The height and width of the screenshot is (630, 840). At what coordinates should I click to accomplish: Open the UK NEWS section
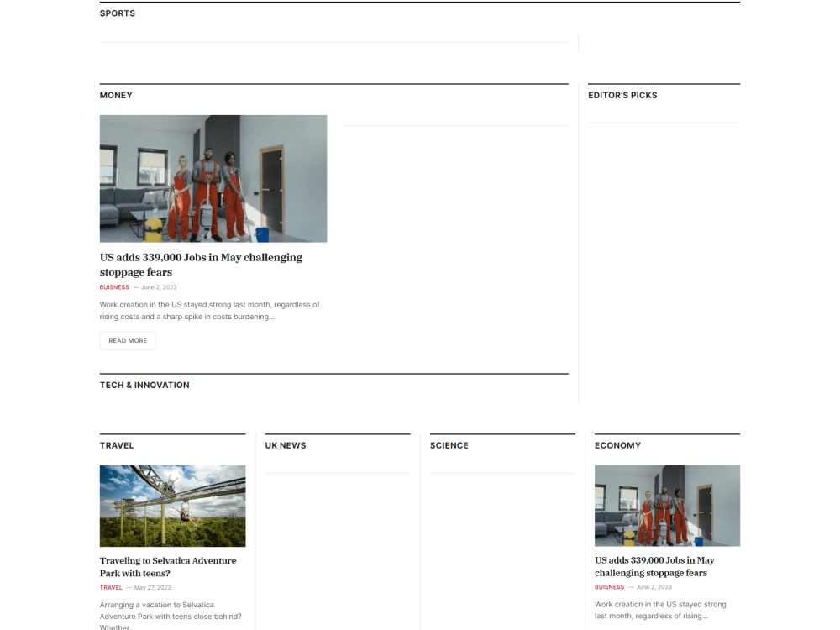[x=286, y=445]
